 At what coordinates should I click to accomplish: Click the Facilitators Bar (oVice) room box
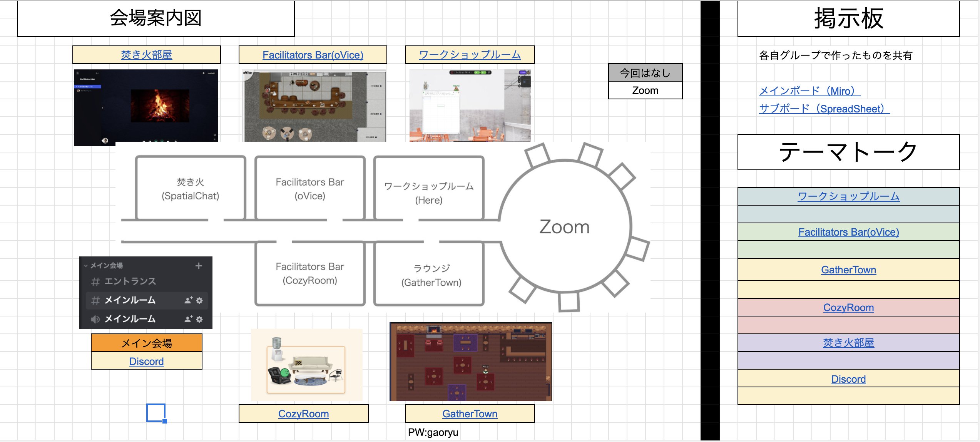(310, 188)
